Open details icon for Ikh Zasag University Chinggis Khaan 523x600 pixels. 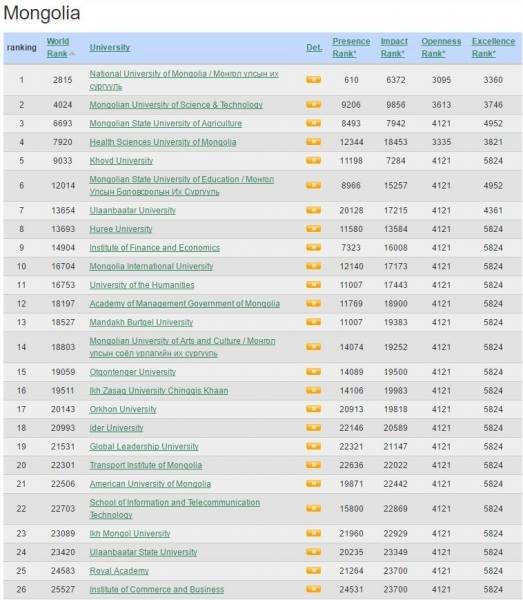point(313,390)
